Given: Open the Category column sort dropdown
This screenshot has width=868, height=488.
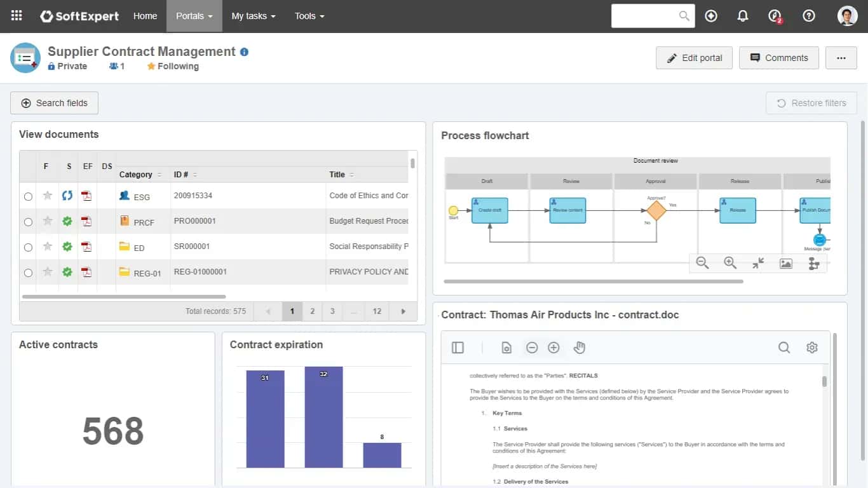Looking at the screenshot, I should pyautogui.click(x=159, y=175).
